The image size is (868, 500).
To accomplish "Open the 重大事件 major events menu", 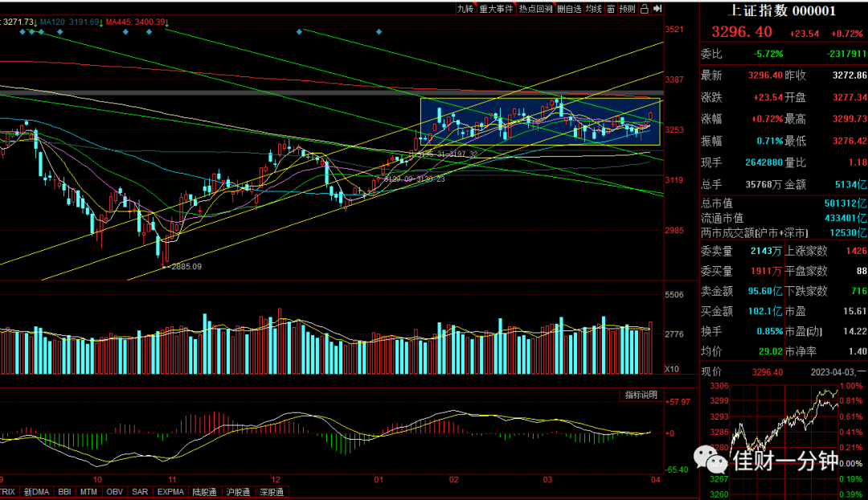I will [497, 9].
